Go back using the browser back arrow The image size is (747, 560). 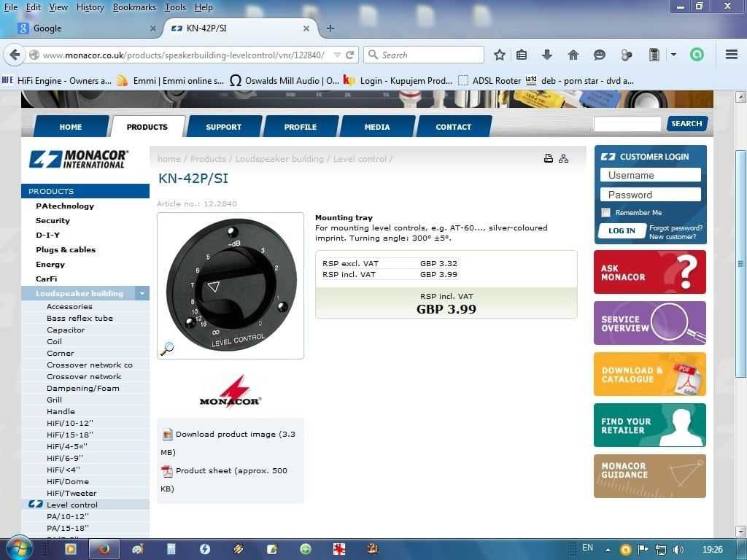point(15,55)
